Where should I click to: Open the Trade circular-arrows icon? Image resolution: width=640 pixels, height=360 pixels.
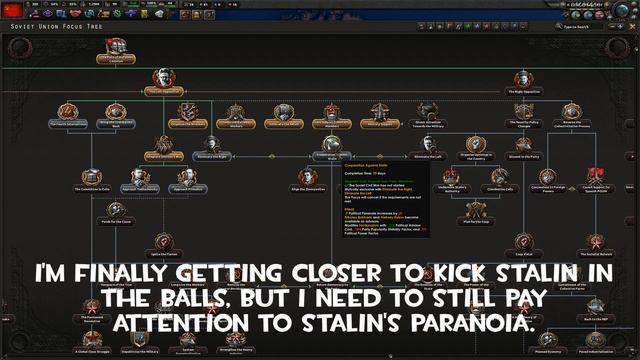pyautogui.click(x=89, y=14)
